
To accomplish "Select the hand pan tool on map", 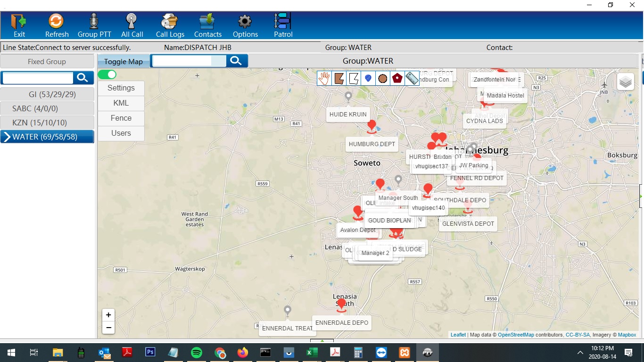I will 324,78.
